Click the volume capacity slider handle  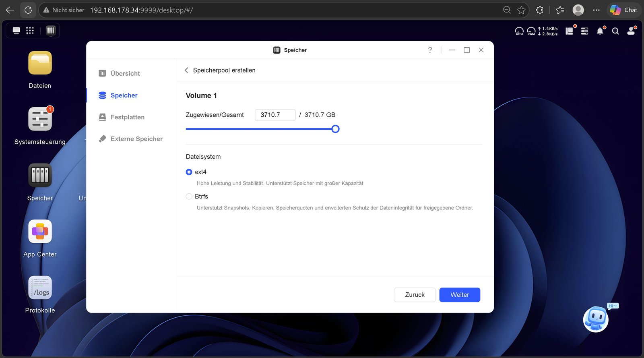[335, 129]
